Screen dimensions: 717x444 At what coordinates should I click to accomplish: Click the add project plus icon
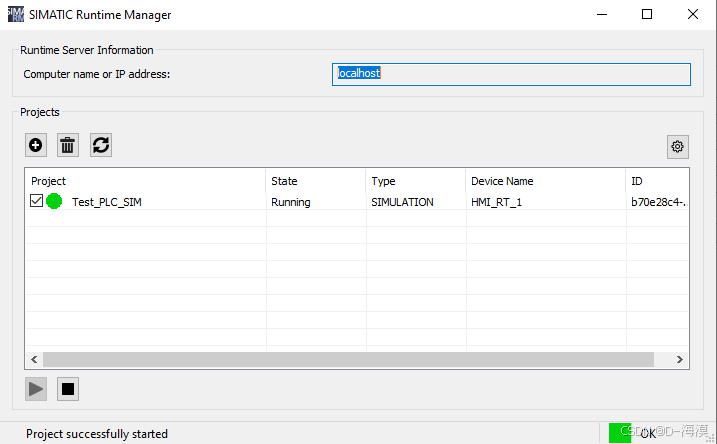coord(36,145)
